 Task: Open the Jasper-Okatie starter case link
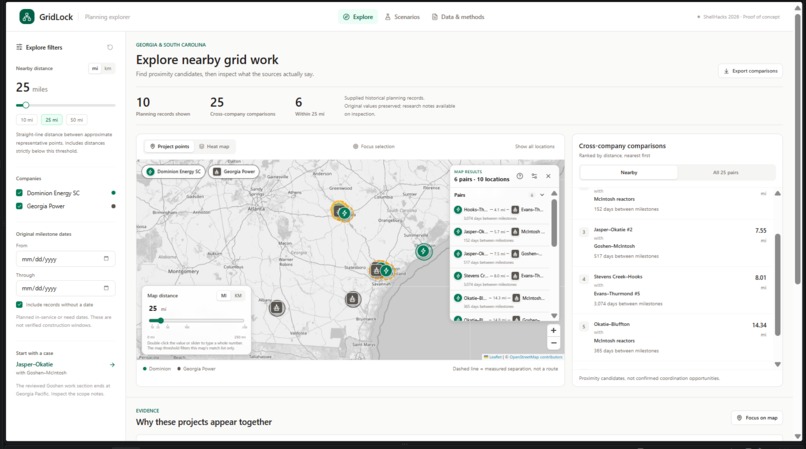[34, 364]
